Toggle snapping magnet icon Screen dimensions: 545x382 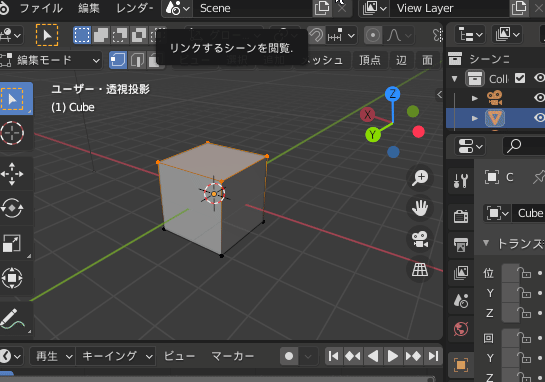click(316, 35)
